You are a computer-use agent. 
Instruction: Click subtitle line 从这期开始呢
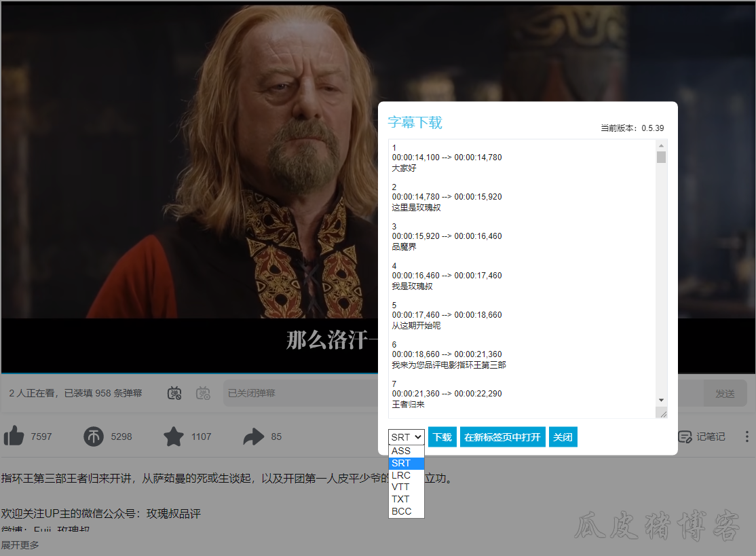pos(416,325)
